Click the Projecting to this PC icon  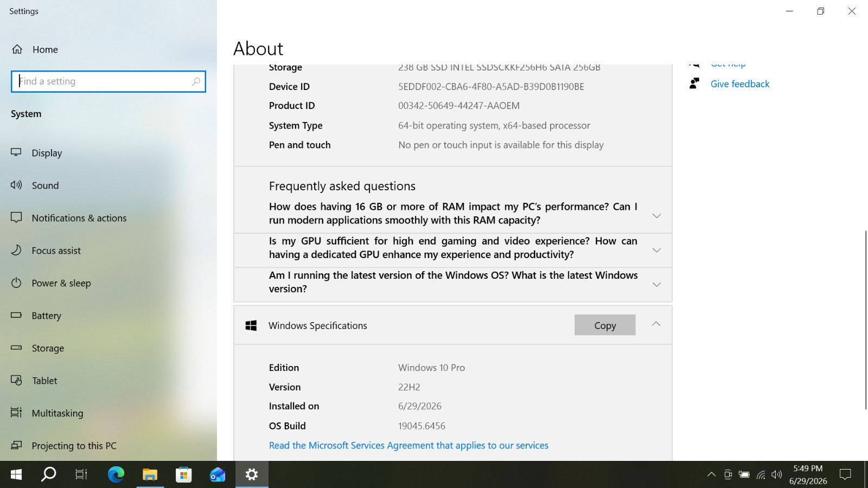[x=16, y=445]
